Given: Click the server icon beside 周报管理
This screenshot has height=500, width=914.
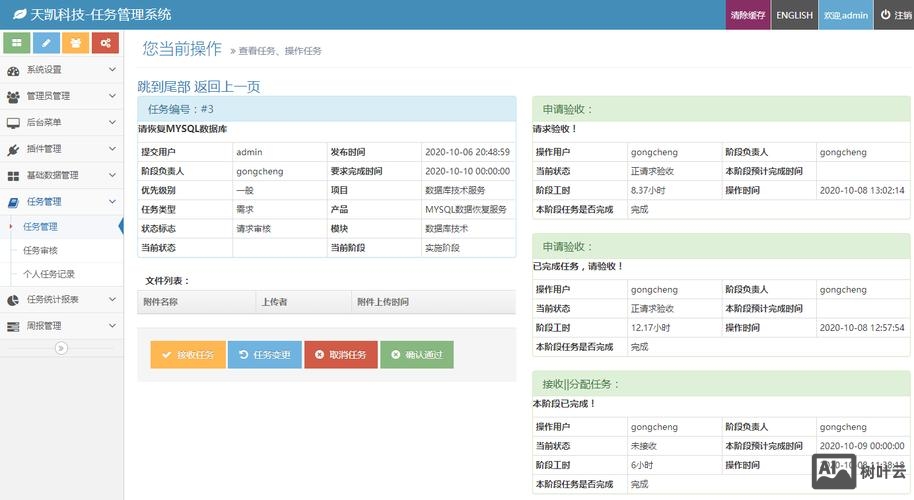Looking at the screenshot, I should click(x=13, y=326).
